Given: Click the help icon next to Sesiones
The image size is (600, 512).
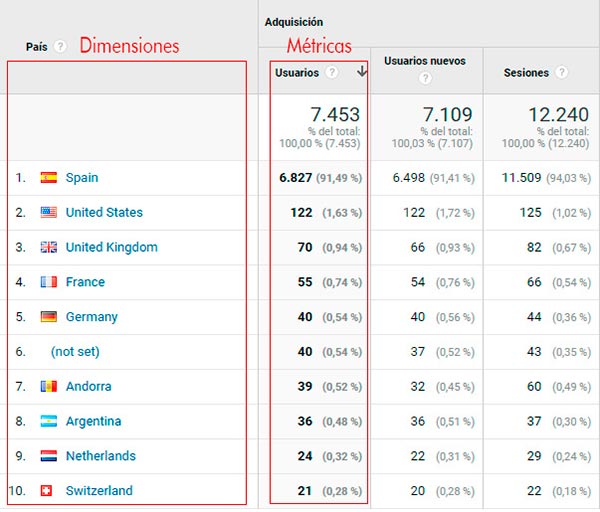Looking at the screenshot, I should 561,72.
